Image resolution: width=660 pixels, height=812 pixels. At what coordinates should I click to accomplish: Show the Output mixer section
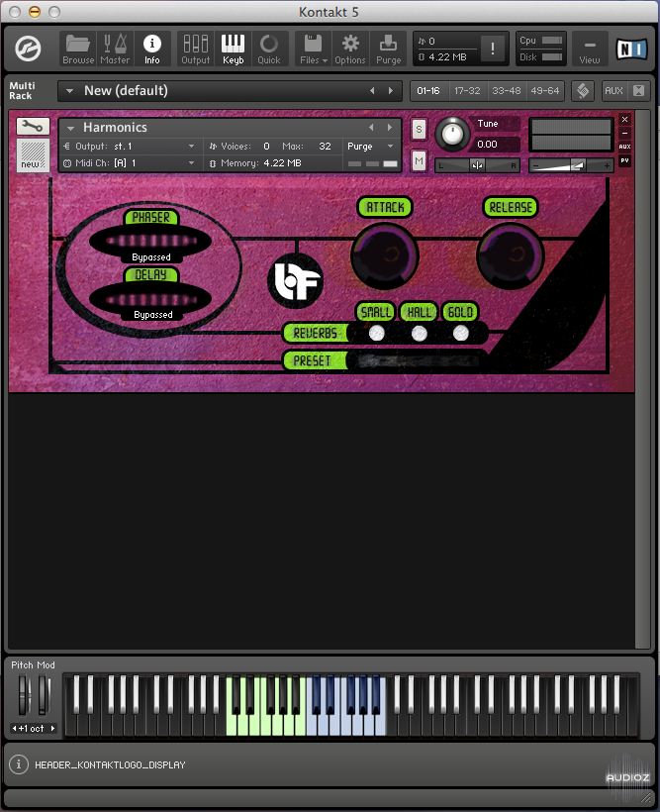coord(196,50)
